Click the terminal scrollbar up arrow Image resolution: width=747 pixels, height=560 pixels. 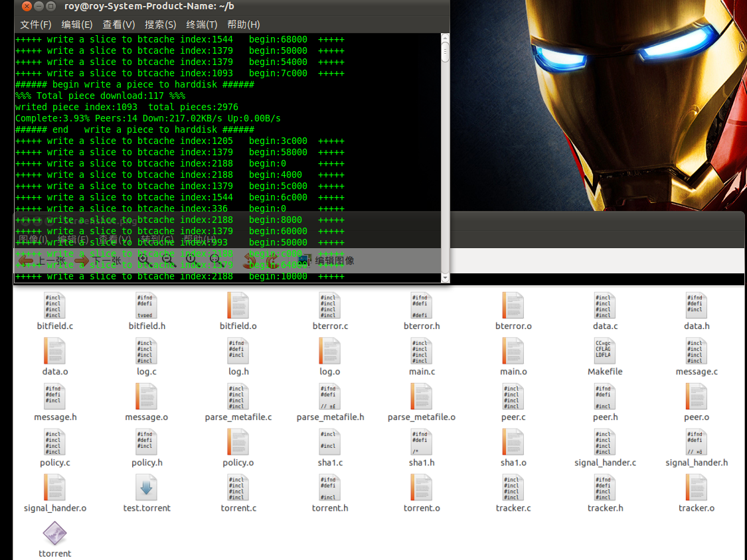[x=445, y=37]
